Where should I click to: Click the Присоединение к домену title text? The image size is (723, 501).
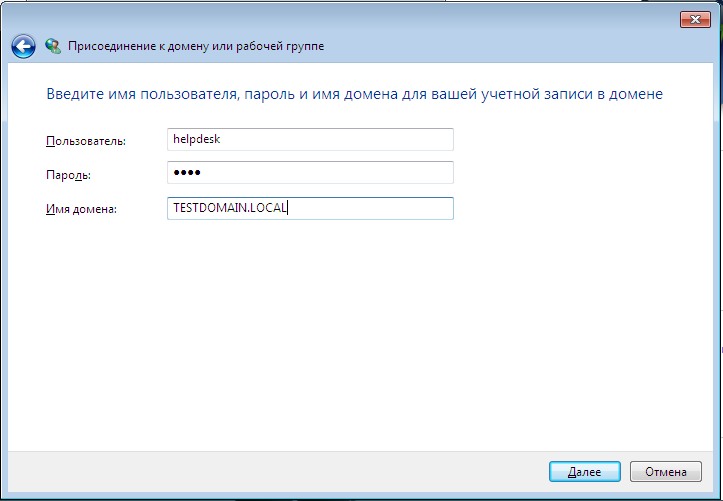point(195,46)
